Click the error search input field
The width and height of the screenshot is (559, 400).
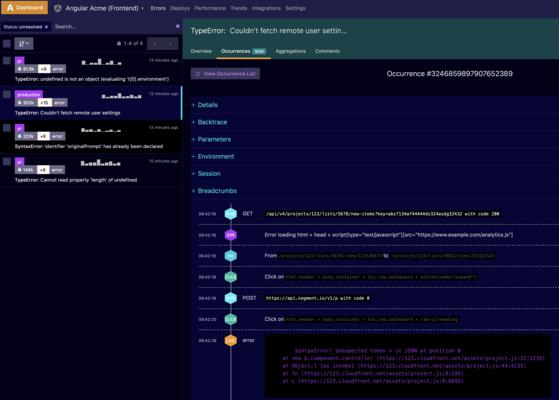point(113,27)
